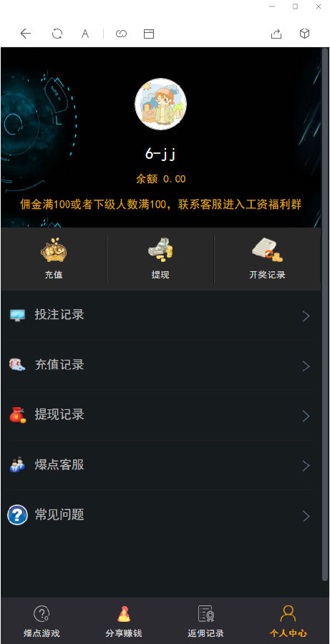
Task: Switch to the 爆点游戏 tab
Action: 42,620
